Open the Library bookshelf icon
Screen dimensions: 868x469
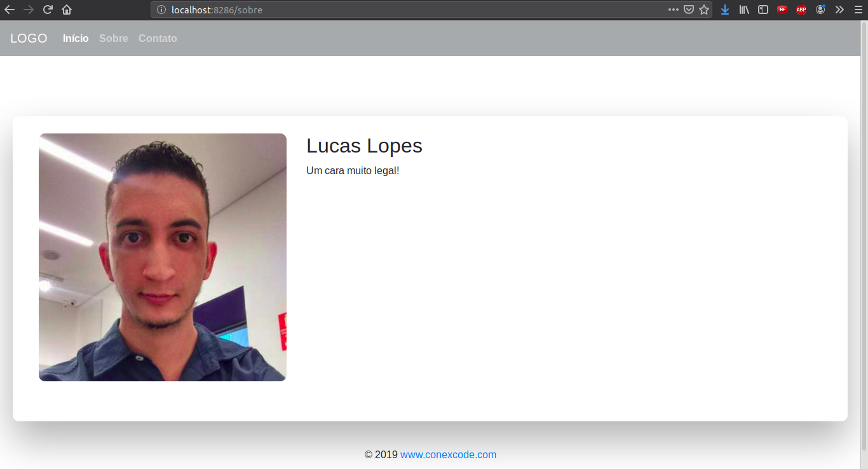(x=744, y=10)
